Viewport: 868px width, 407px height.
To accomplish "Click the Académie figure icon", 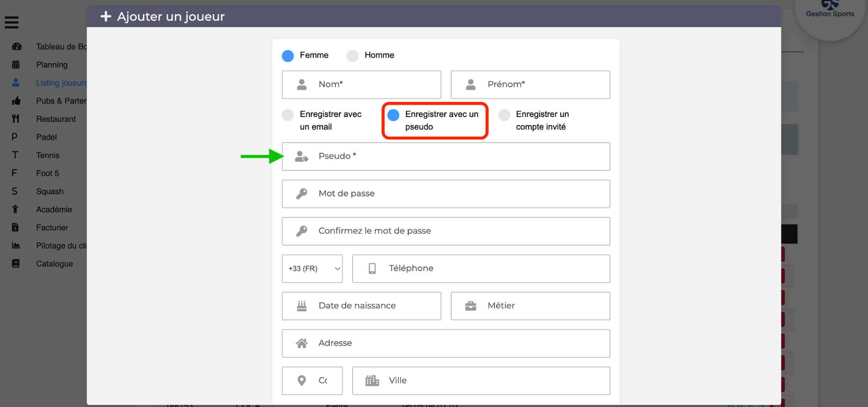I will coord(16,209).
